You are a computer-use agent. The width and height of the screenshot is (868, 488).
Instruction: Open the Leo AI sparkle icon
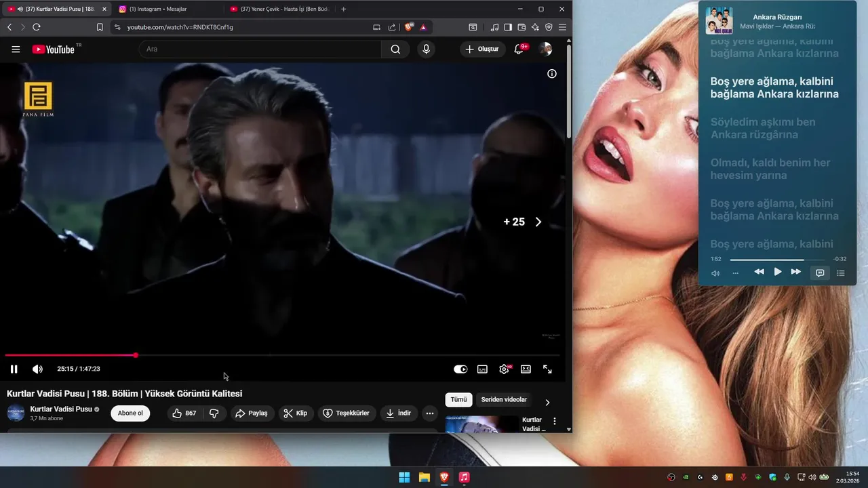click(x=535, y=27)
